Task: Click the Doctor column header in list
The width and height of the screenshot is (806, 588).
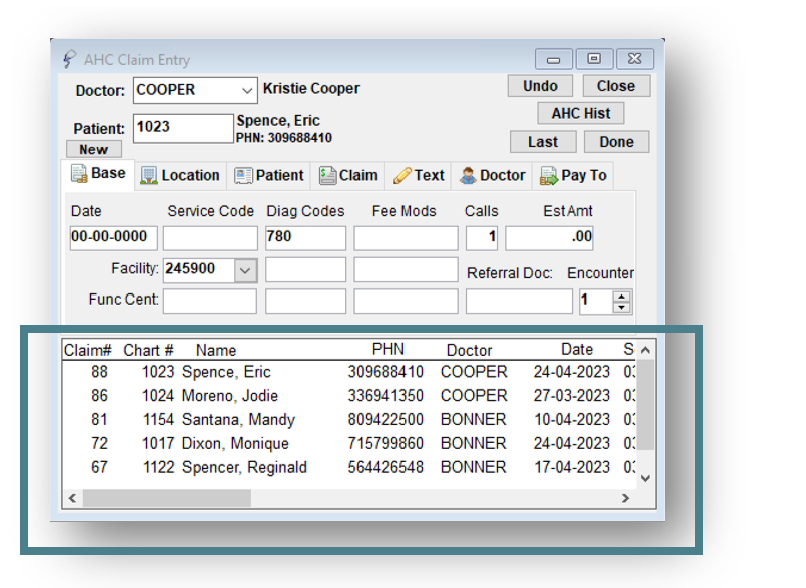Action: (x=469, y=350)
